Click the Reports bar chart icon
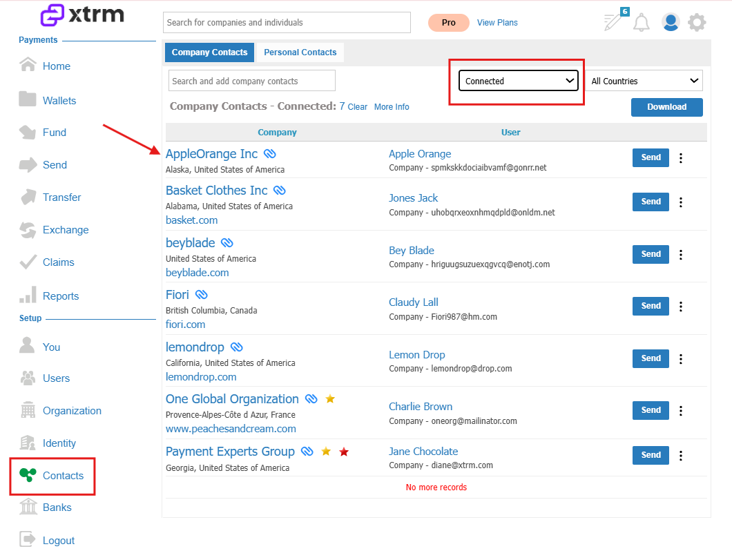732x560 pixels. click(28, 294)
